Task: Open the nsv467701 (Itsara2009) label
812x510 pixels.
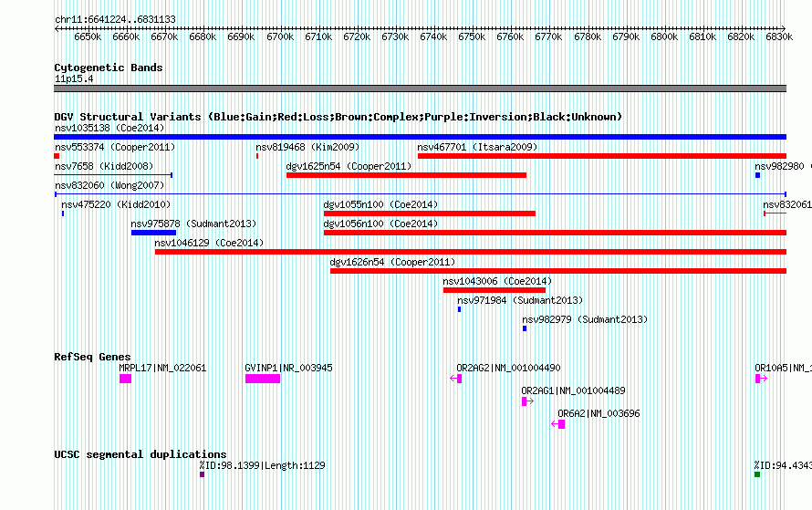Action: (477, 147)
